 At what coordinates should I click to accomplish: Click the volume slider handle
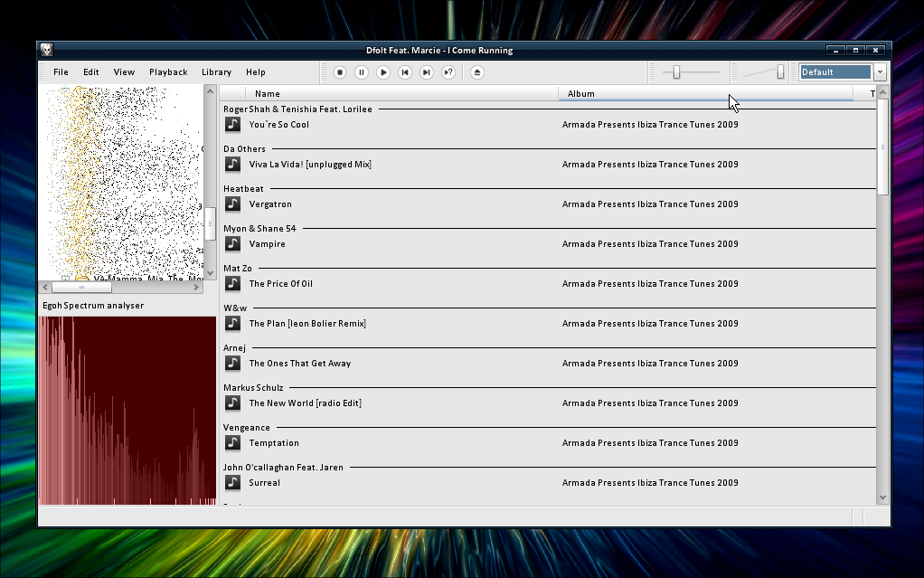pyautogui.click(x=780, y=72)
